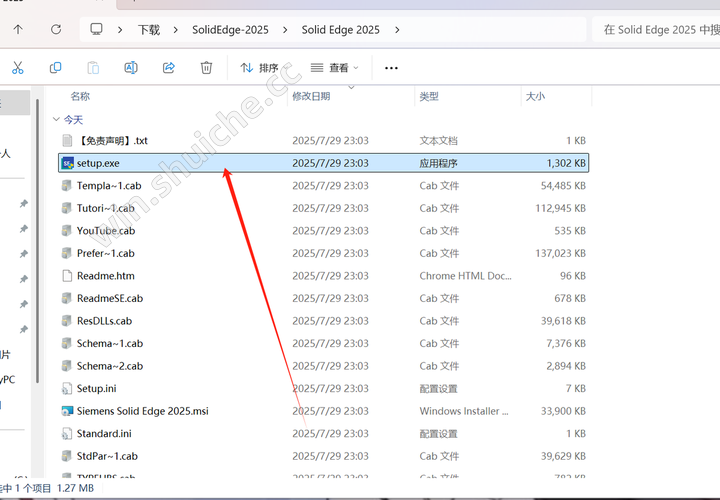
Task: Go up one folder with the up arrow
Action: point(18,30)
